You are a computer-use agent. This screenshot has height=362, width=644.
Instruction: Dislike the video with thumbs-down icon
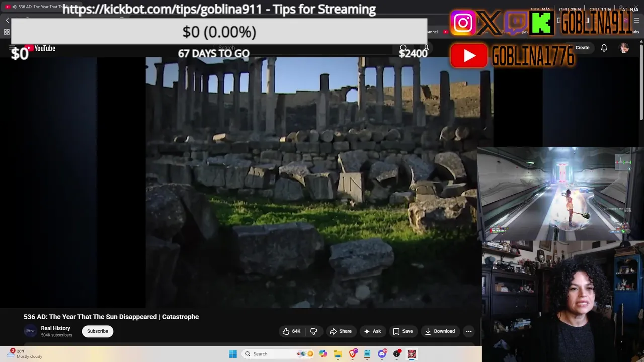click(x=313, y=331)
